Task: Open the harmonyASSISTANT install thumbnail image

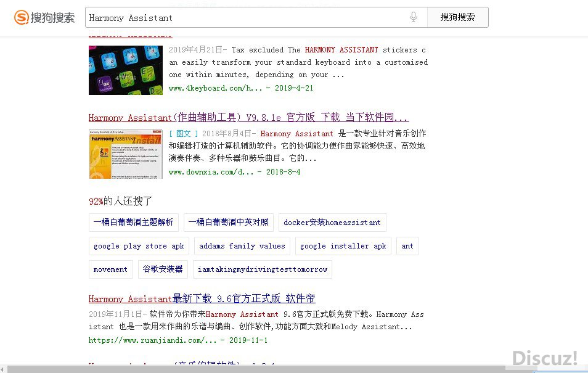Action: (126, 154)
